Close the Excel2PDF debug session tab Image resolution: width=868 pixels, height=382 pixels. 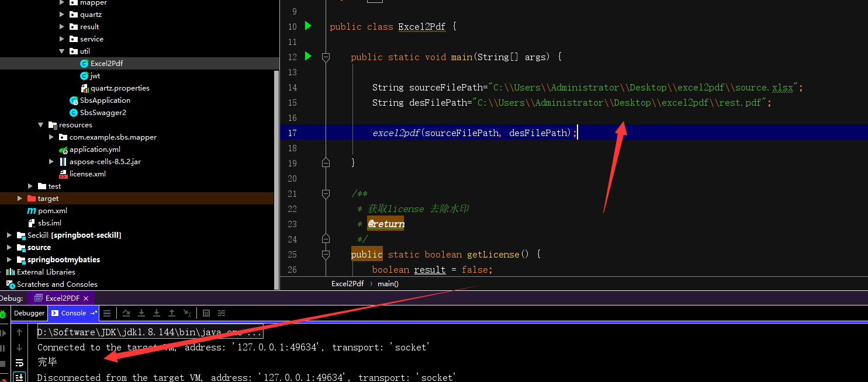[85, 298]
